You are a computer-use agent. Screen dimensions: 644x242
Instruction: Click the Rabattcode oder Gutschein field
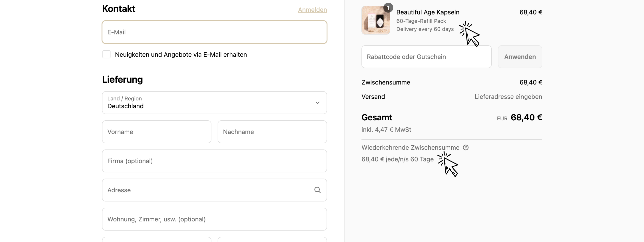pyautogui.click(x=426, y=57)
